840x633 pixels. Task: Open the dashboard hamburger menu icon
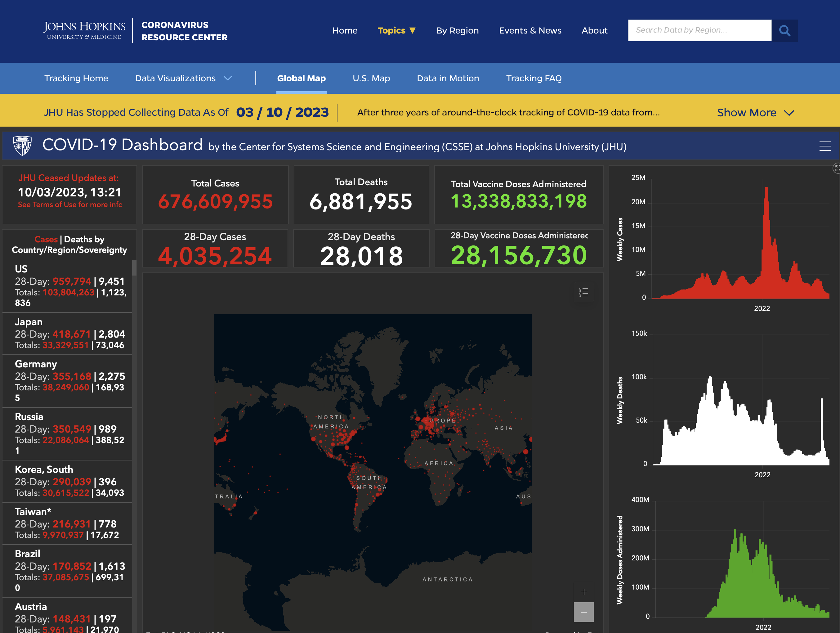(x=824, y=146)
